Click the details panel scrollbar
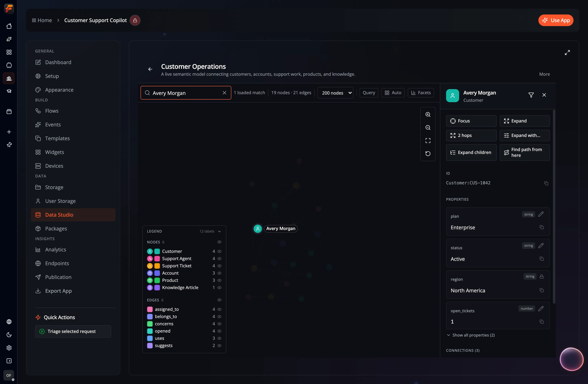Image resolution: width=588 pixels, height=384 pixels. (554, 207)
